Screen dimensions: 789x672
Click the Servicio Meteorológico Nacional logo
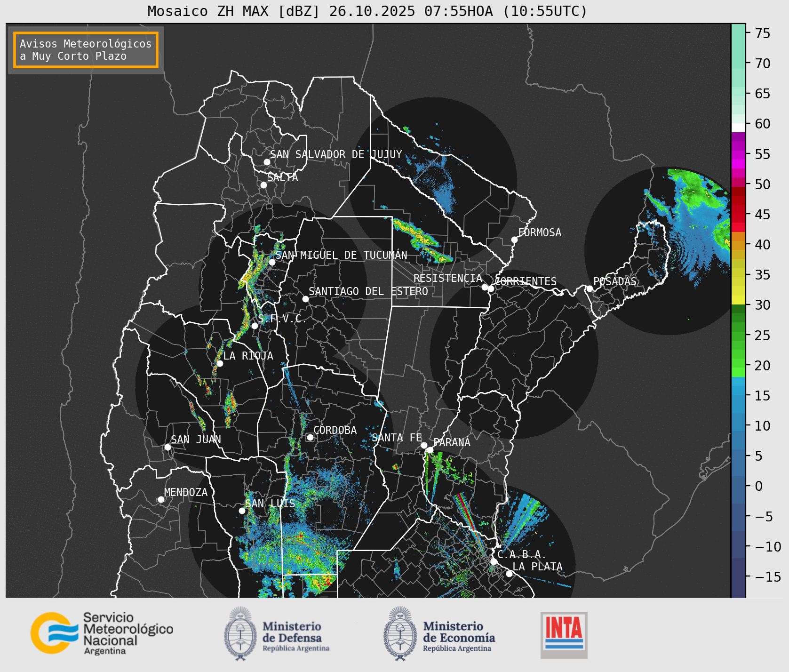tap(102, 633)
